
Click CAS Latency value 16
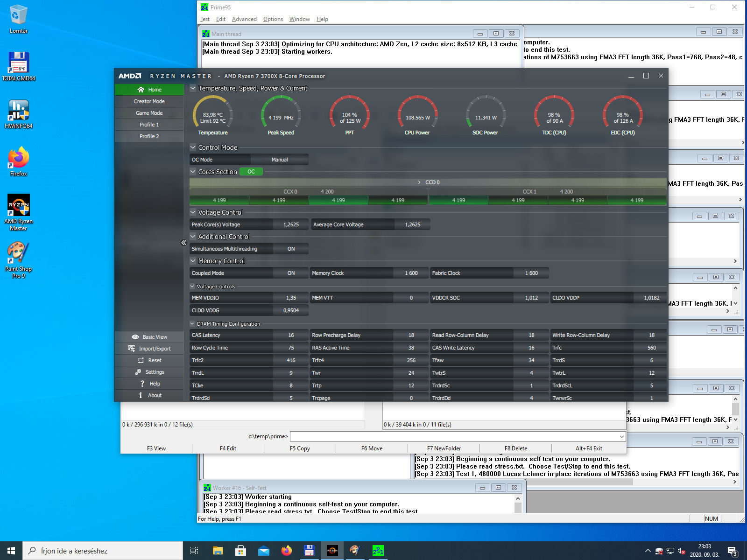291,335
